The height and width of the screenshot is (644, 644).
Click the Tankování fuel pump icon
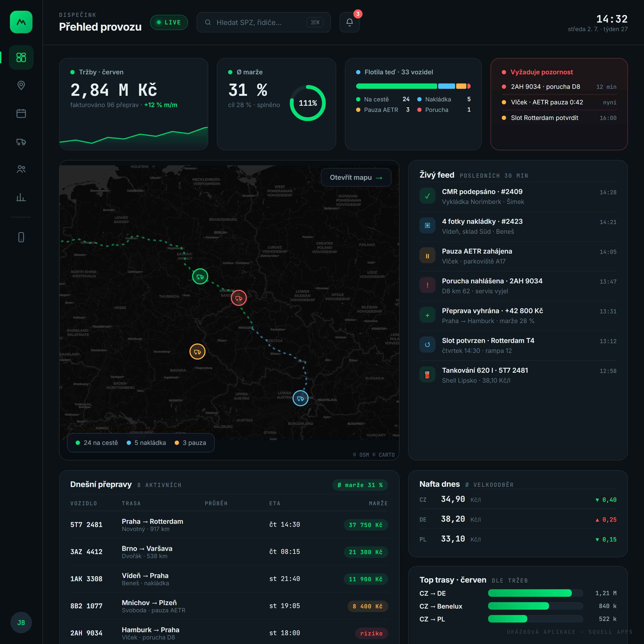[427, 375]
